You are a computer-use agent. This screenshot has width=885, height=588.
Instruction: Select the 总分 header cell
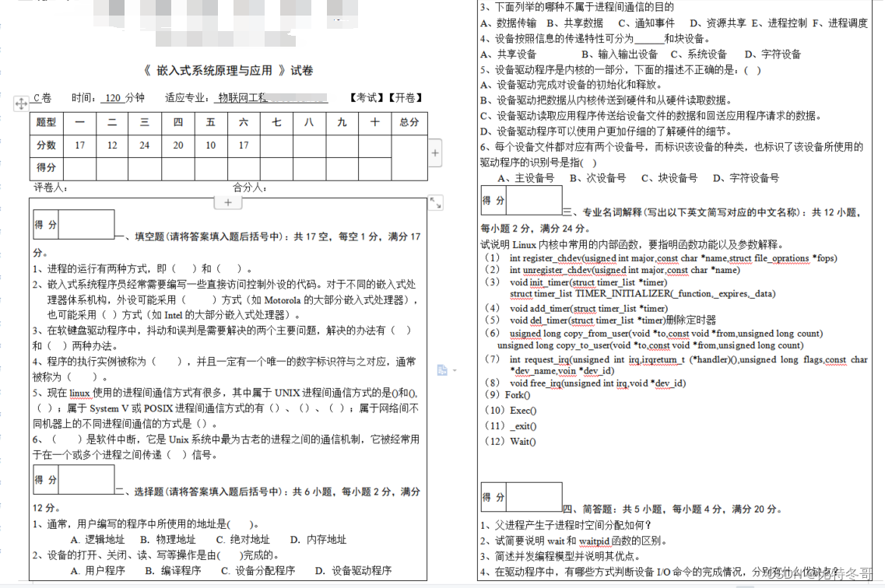[x=409, y=122]
